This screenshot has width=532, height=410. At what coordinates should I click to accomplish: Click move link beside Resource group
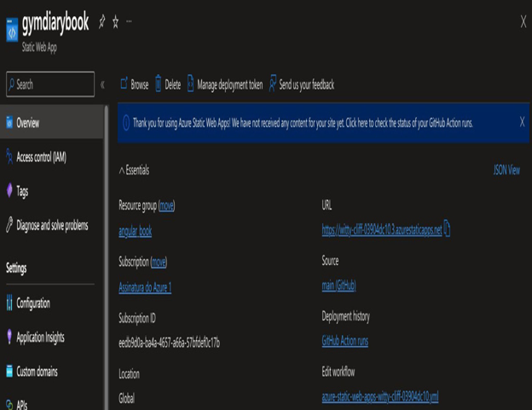[x=166, y=205]
